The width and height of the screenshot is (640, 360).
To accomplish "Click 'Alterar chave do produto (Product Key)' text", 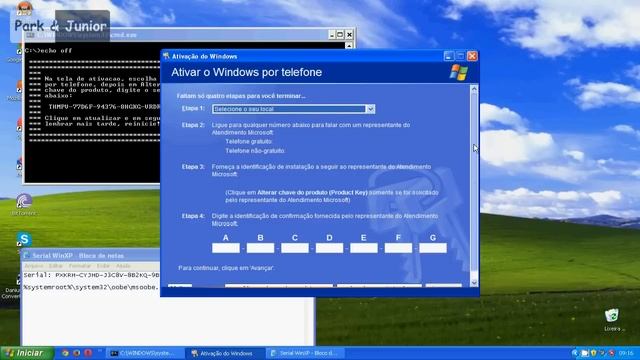I will click(x=312, y=192).
